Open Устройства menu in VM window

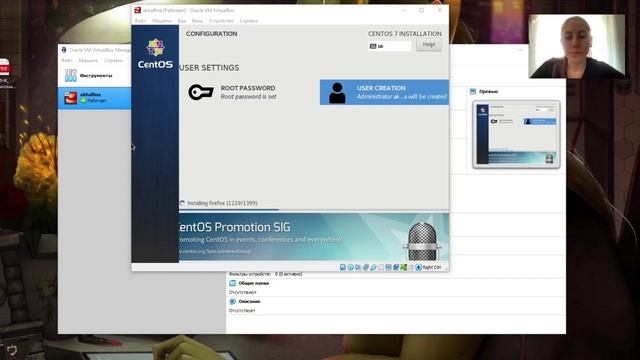(221, 21)
